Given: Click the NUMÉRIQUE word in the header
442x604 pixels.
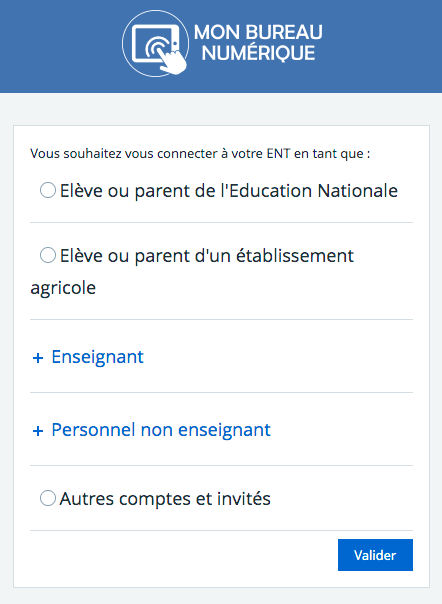Looking at the screenshot, I should coord(258,53).
